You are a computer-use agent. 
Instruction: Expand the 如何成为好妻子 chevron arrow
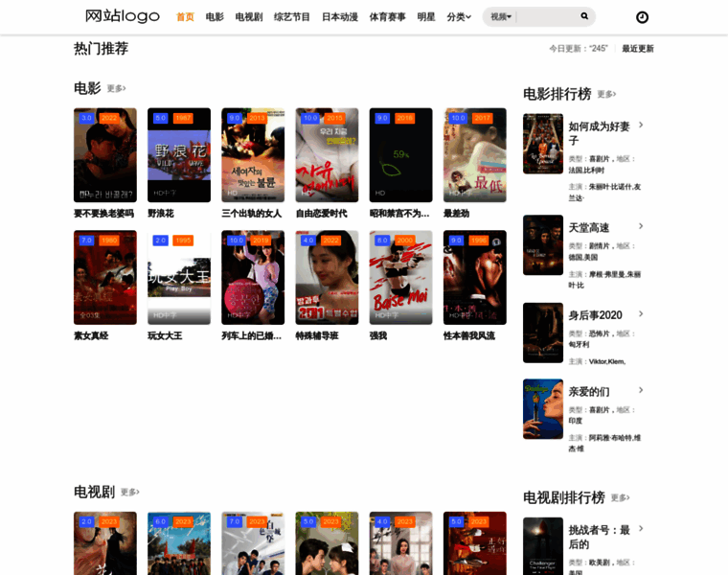click(641, 125)
